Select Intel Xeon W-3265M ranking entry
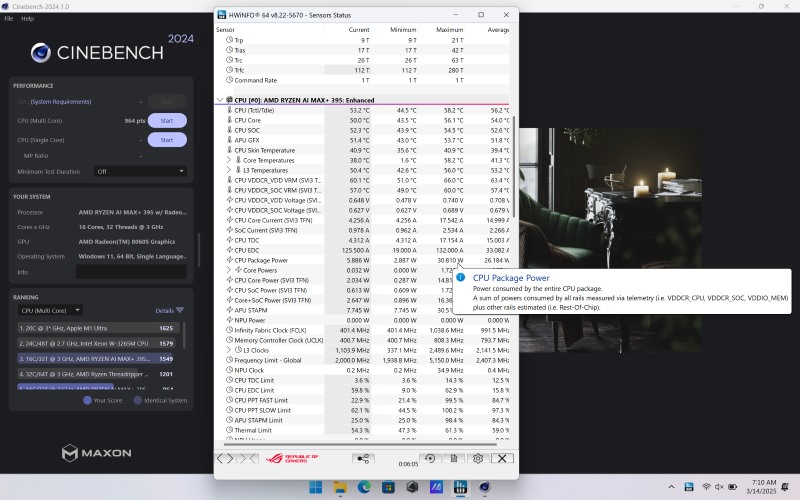 [x=97, y=343]
